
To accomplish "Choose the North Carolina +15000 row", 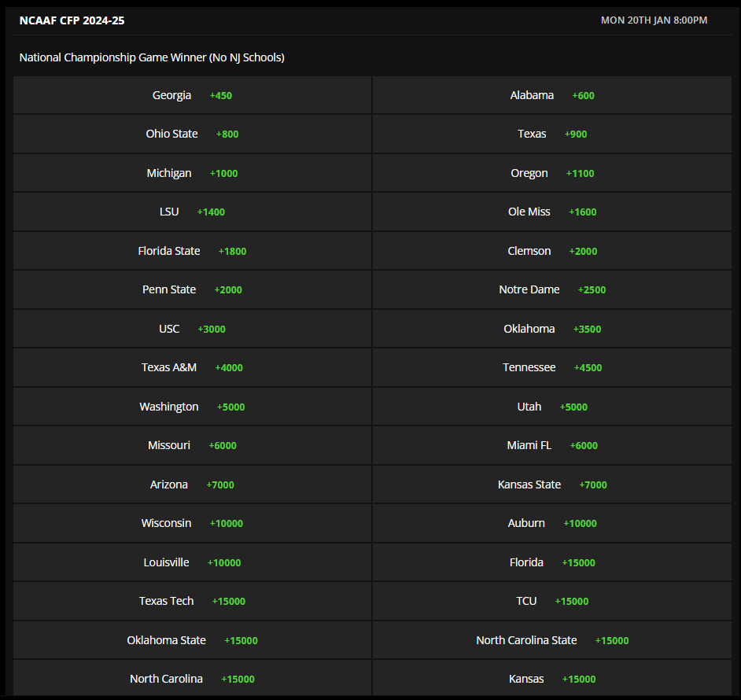I will tap(193, 679).
